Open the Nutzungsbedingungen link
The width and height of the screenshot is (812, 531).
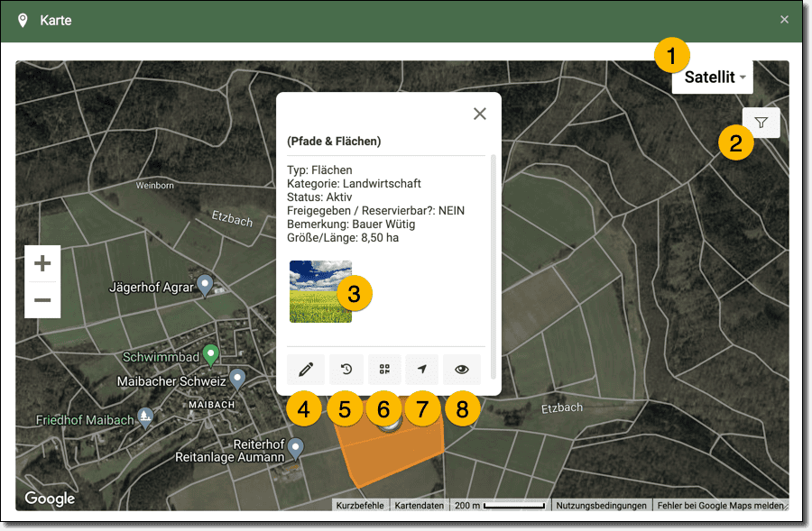(x=601, y=506)
